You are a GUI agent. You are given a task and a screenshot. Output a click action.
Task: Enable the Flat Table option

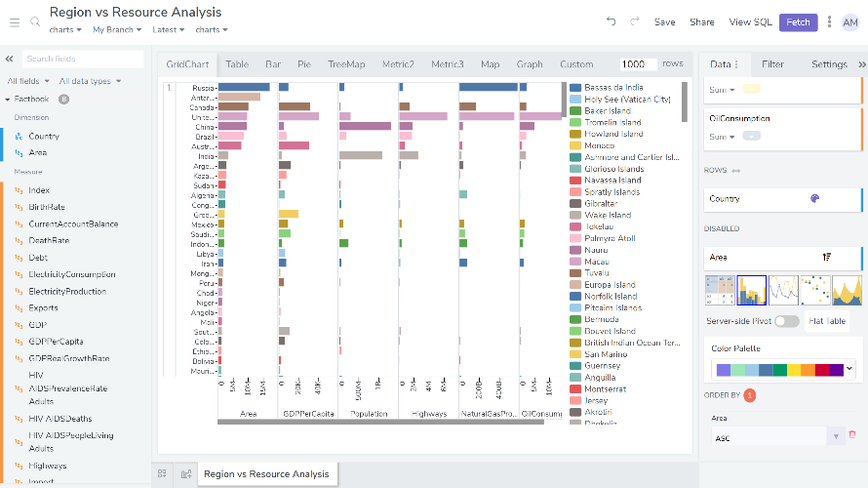pyautogui.click(x=827, y=321)
